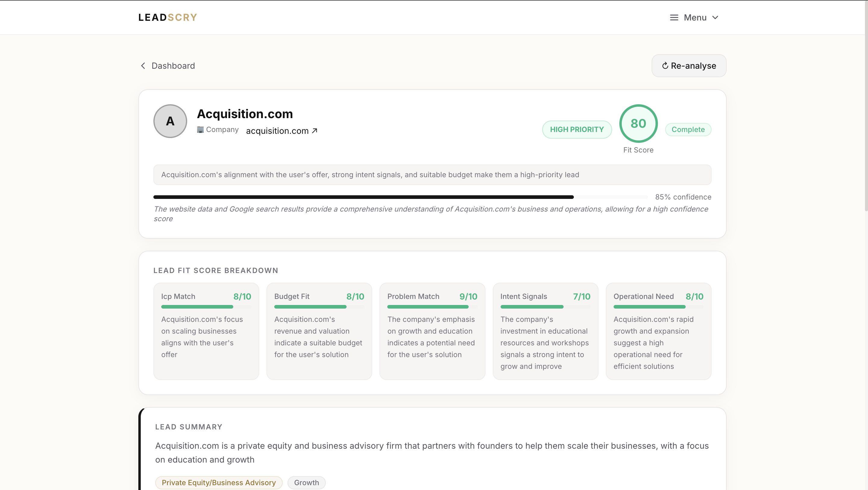Click the external link arrow icon
868x490 pixels.
tap(314, 131)
